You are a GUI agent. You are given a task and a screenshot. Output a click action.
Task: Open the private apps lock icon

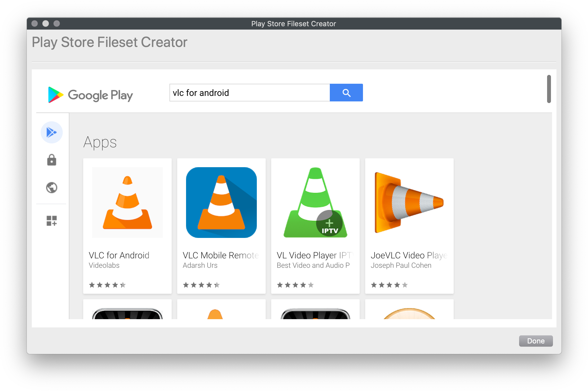pos(52,160)
